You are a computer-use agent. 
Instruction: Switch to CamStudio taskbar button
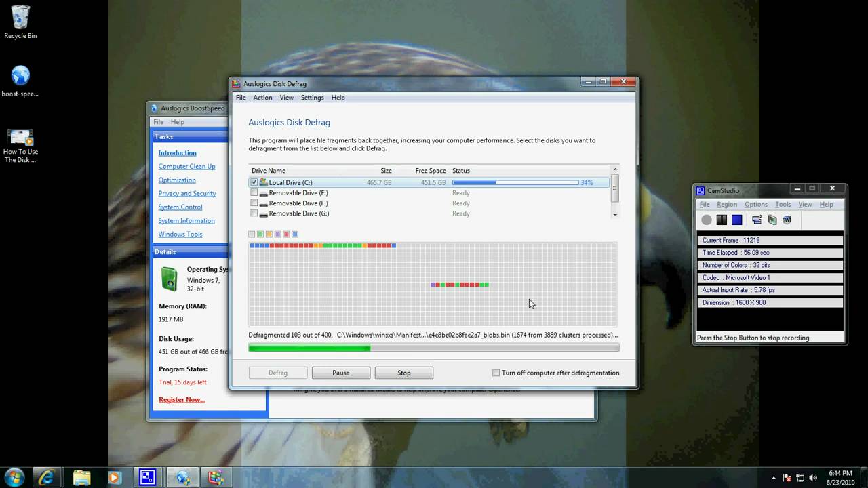[149, 477]
